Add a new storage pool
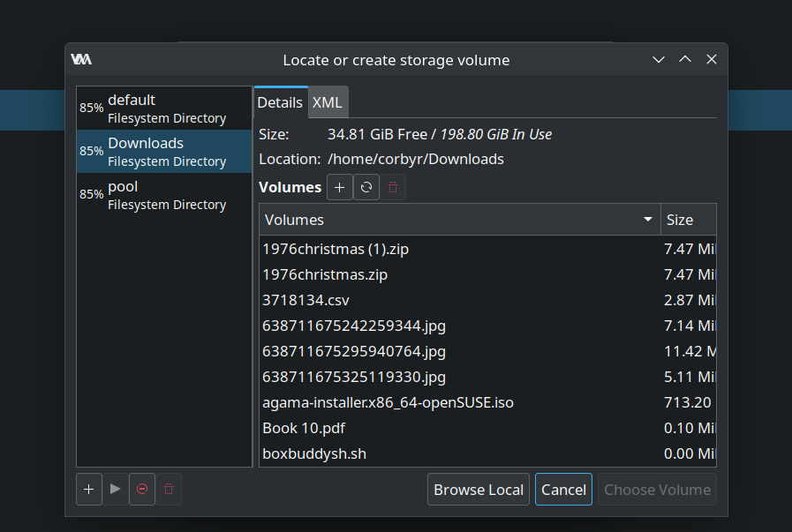Screen dimensions: 792x532 [89, 489]
